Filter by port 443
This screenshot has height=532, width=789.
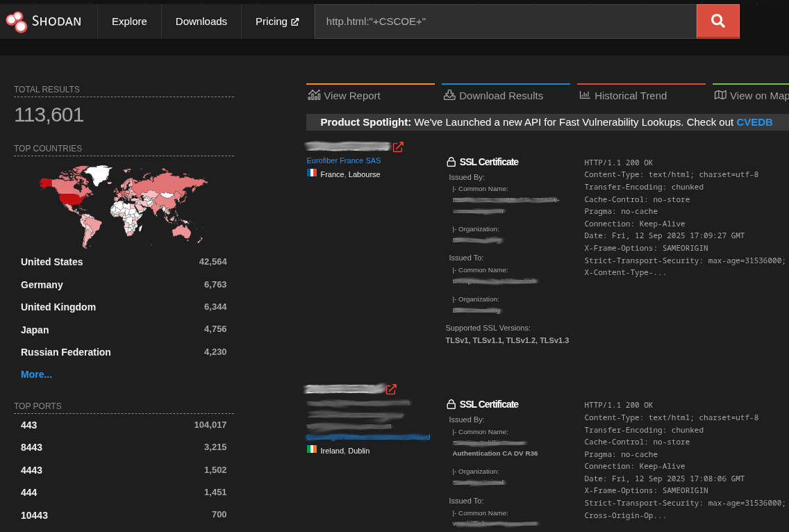[x=124, y=425]
